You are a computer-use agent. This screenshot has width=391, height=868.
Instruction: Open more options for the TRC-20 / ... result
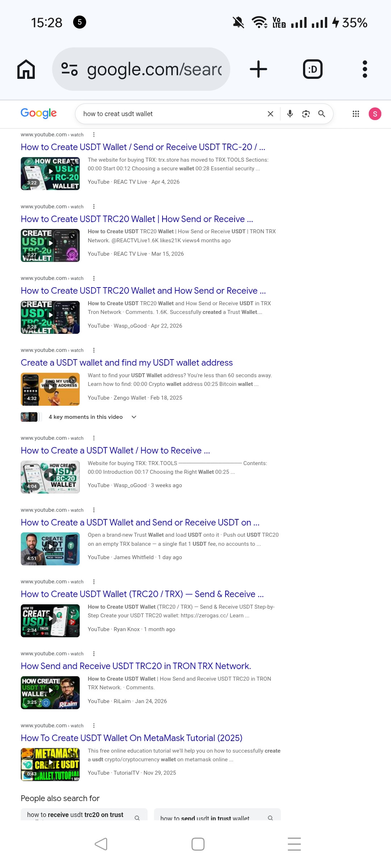click(x=94, y=135)
